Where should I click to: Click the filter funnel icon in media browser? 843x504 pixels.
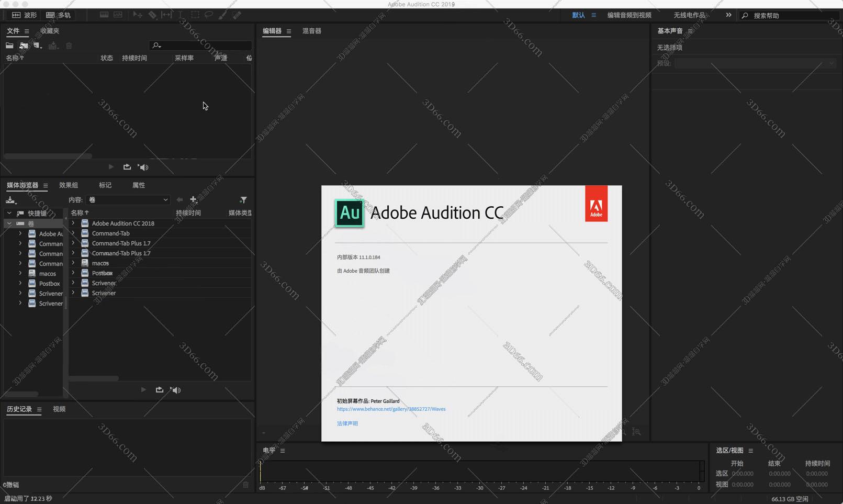tap(243, 200)
